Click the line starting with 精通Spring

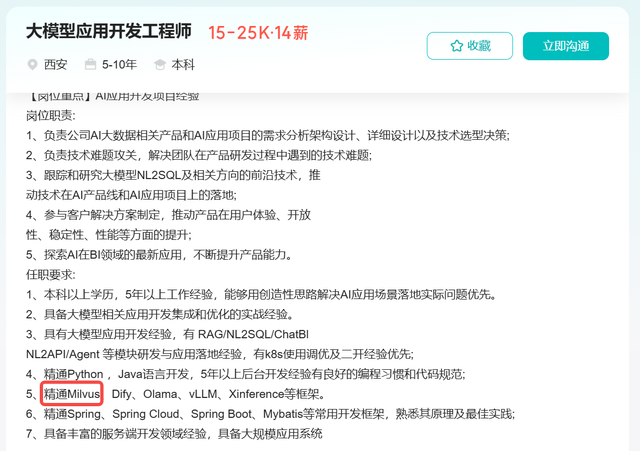click(x=270, y=414)
